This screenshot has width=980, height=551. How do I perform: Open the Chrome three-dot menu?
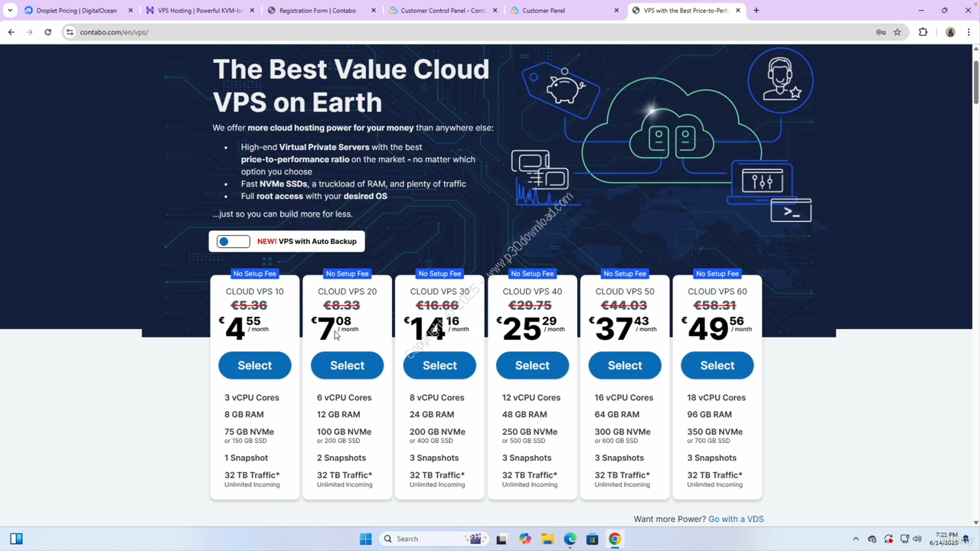(x=969, y=32)
